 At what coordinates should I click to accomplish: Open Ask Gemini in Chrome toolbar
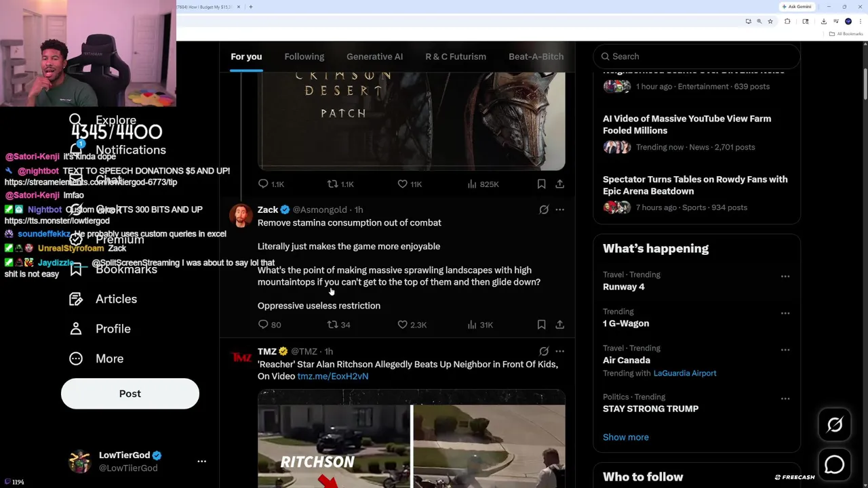pyautogui.click(x=797, y=7)
